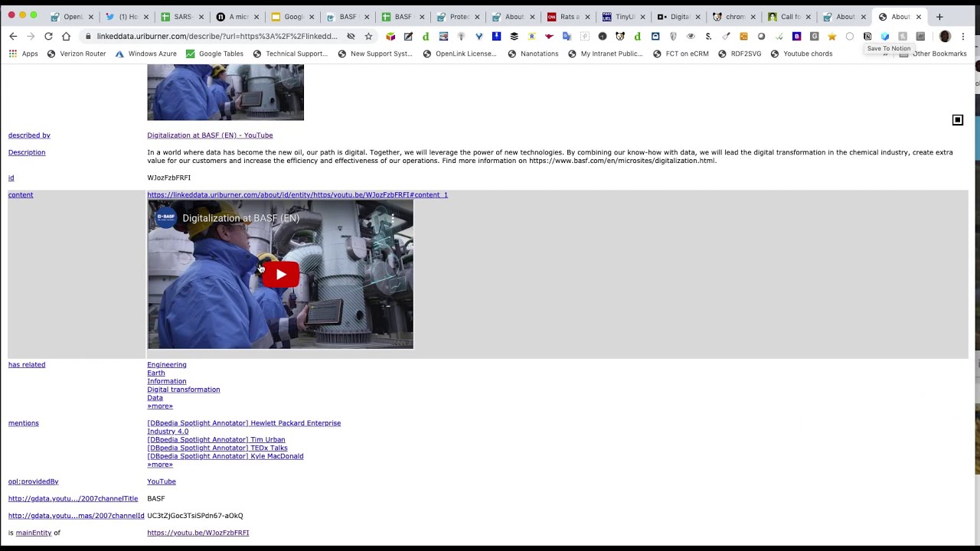
Task: Click the first green 'd' extension icon
Action: 426,36
